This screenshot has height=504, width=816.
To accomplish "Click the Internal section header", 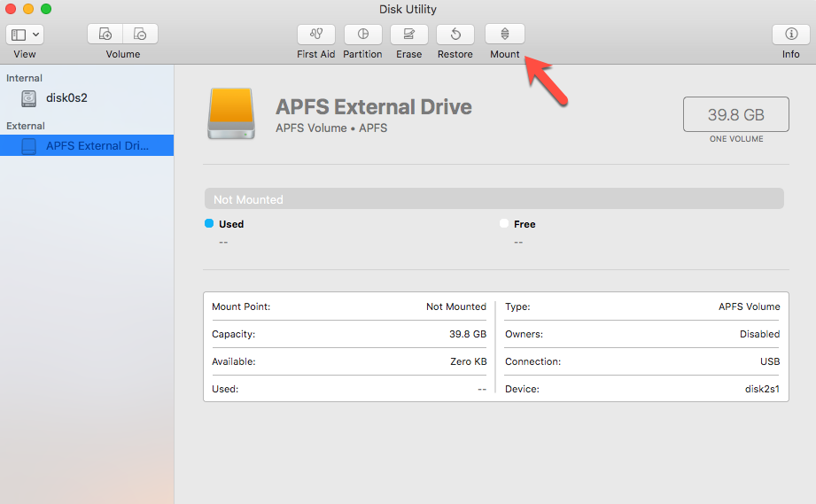I will click(24, 78).
